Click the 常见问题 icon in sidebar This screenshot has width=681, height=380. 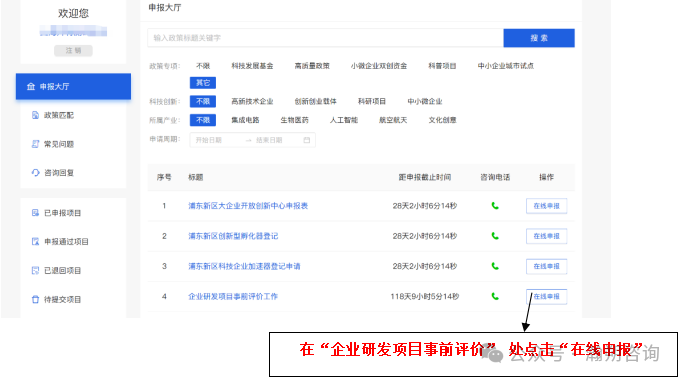pos(36,144)
